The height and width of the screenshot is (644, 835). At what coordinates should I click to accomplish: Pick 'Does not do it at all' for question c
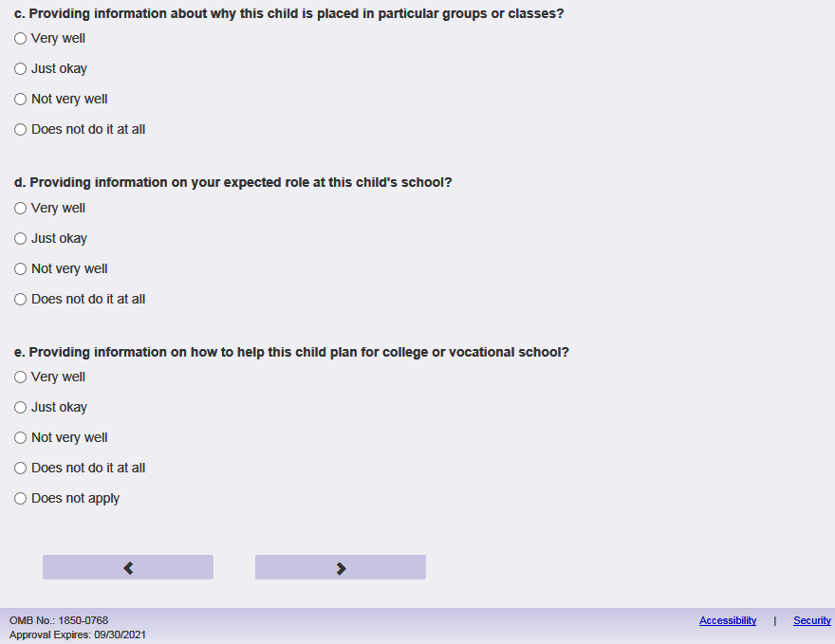[x=21, y=130]
